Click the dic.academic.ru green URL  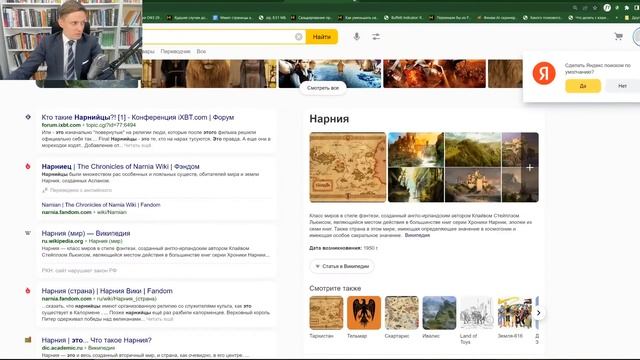62,348
